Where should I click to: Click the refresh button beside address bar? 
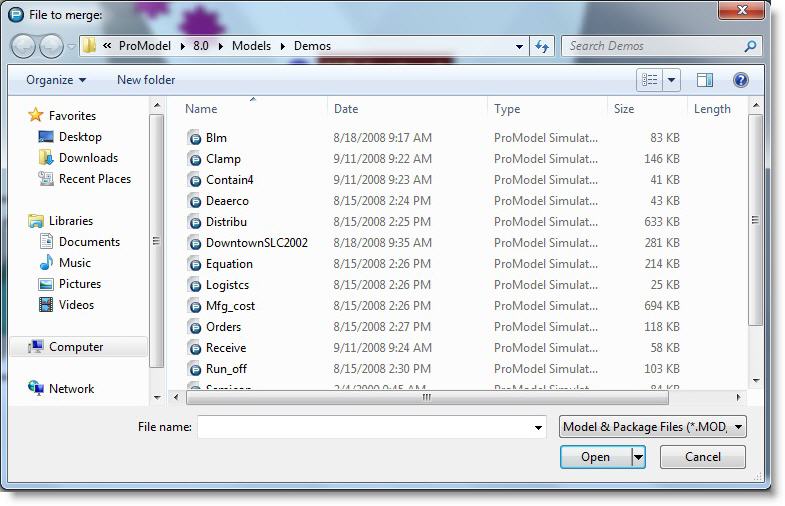(x=542, y=46)
